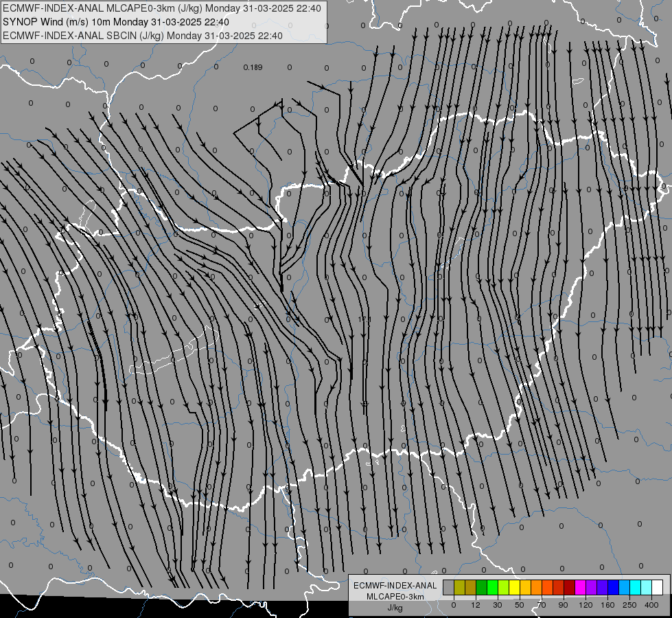Select the dark green legend swatch

(481, 587)
